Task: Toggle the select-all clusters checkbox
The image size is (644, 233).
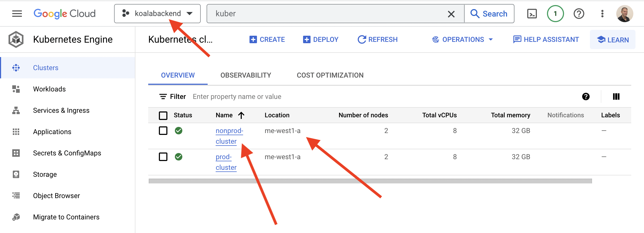Action: click(163, 115)
